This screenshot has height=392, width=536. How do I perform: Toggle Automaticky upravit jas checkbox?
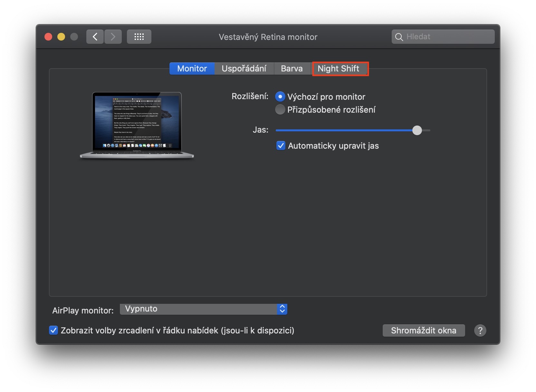[x=281, y=146]
